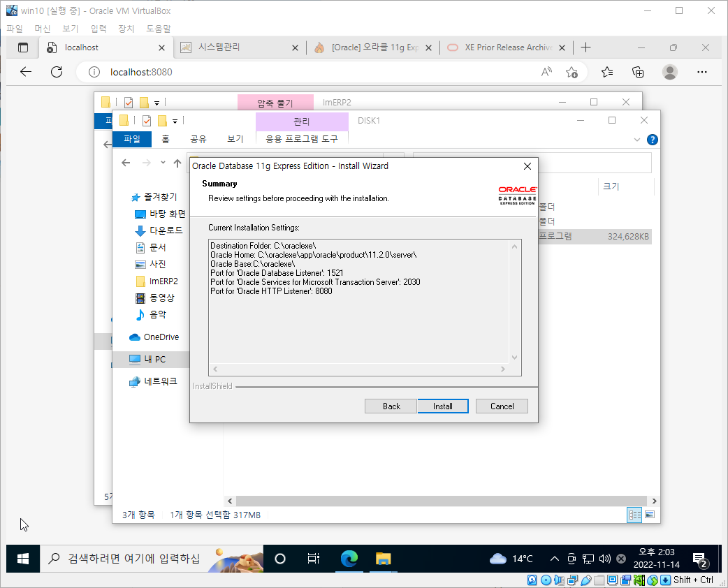The width and height of the screenshot is (728, 588).
Task: Open a new browser tab
Action: (x=586, y=47)
